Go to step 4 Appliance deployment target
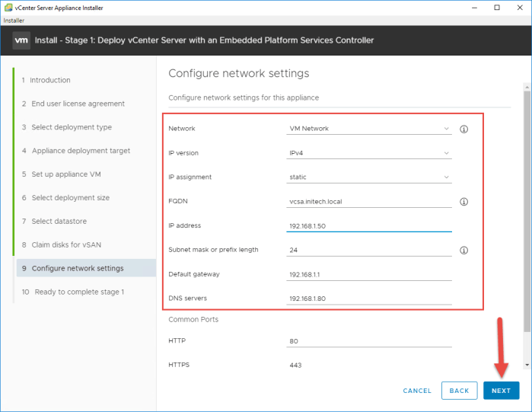Viewport: 532px width, 412px height. [x=76, y=151]
